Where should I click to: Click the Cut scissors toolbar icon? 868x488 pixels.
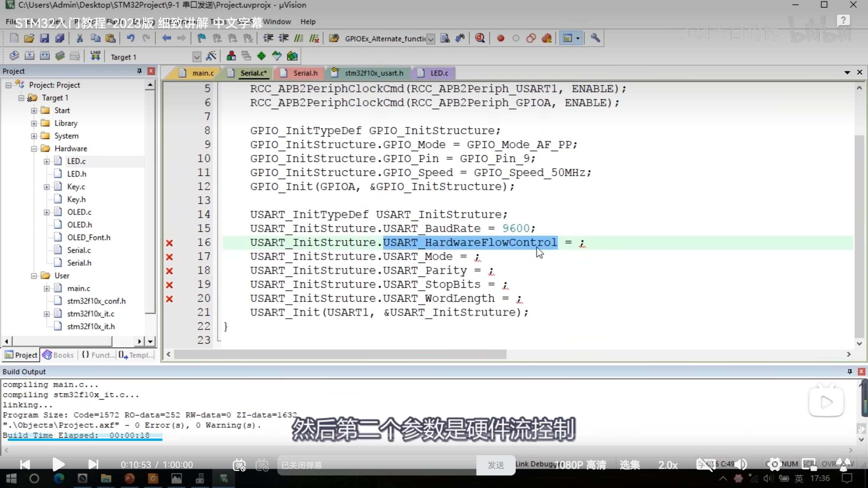[80, 38]
